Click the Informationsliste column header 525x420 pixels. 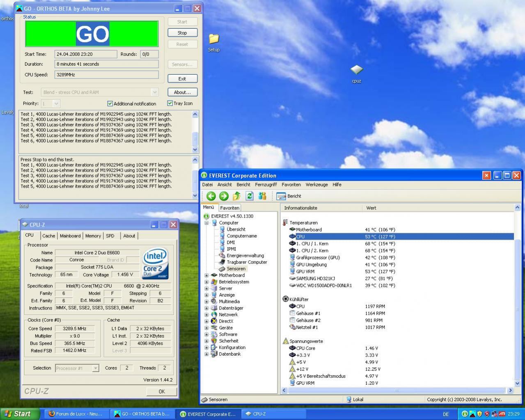tap(300, 208)
